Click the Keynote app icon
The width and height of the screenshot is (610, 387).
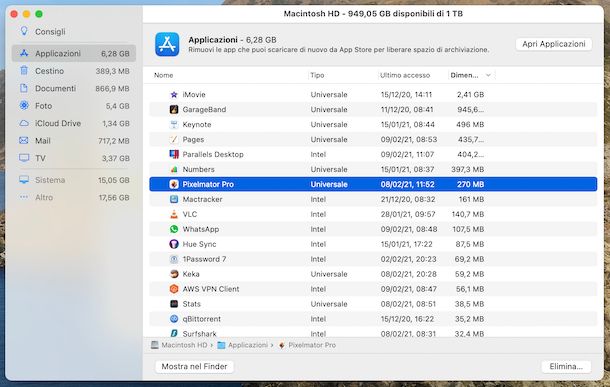click(x=174, y=124)
